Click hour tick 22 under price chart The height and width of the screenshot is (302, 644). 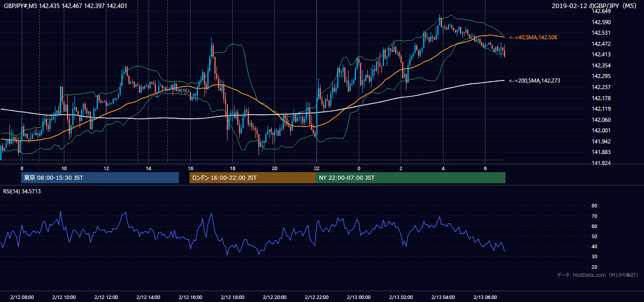[316, 168]
